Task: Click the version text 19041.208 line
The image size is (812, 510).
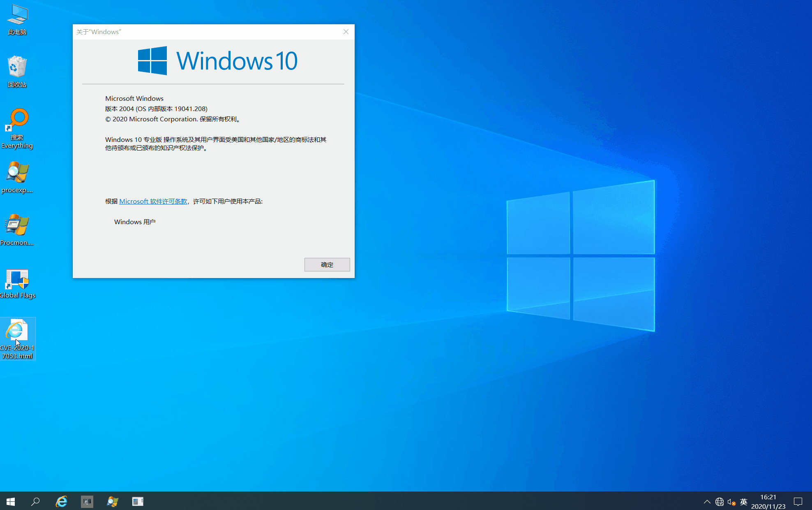Action: click(x=156, y=109)
